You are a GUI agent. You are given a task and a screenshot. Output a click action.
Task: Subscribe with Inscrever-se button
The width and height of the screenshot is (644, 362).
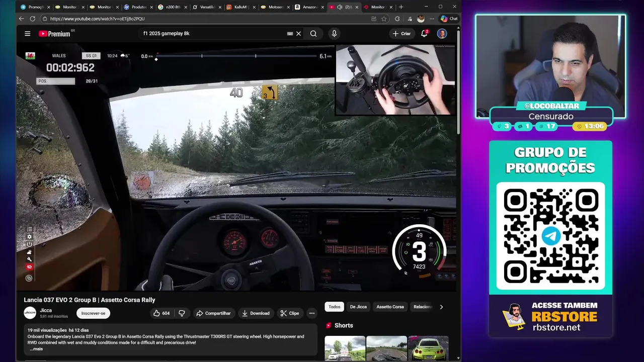93,313
